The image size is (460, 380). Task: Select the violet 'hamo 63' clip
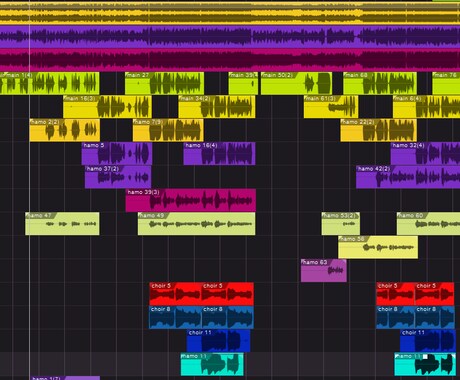pos(324,270)
